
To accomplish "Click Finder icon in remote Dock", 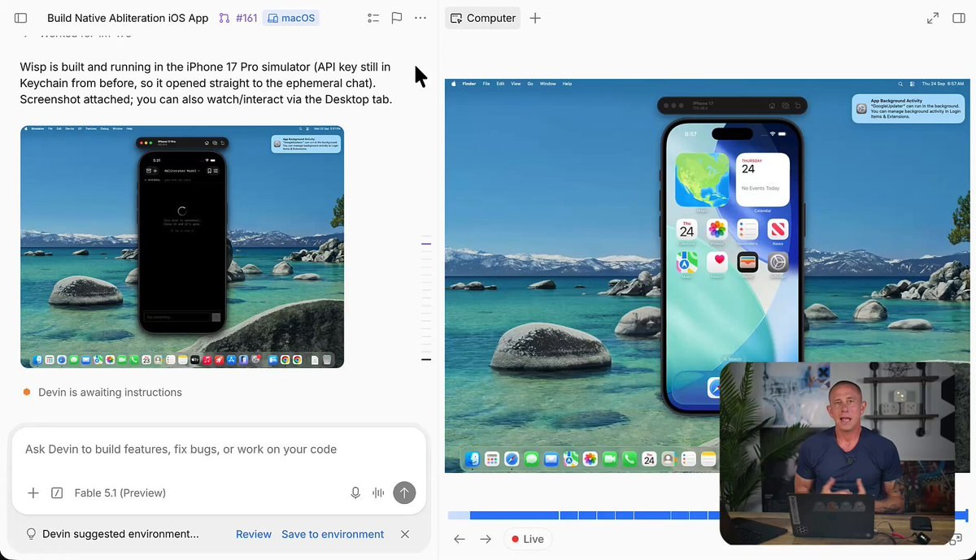I will point(473,459).
